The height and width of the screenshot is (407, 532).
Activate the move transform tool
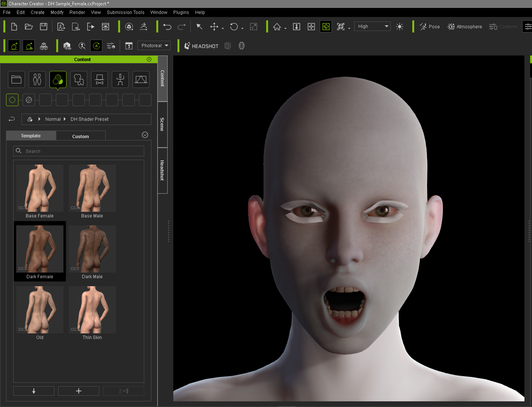[214, 26]
